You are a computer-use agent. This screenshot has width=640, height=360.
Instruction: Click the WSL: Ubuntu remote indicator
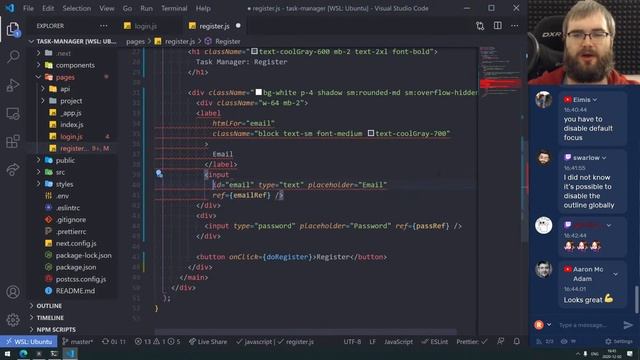click(29, 342)
